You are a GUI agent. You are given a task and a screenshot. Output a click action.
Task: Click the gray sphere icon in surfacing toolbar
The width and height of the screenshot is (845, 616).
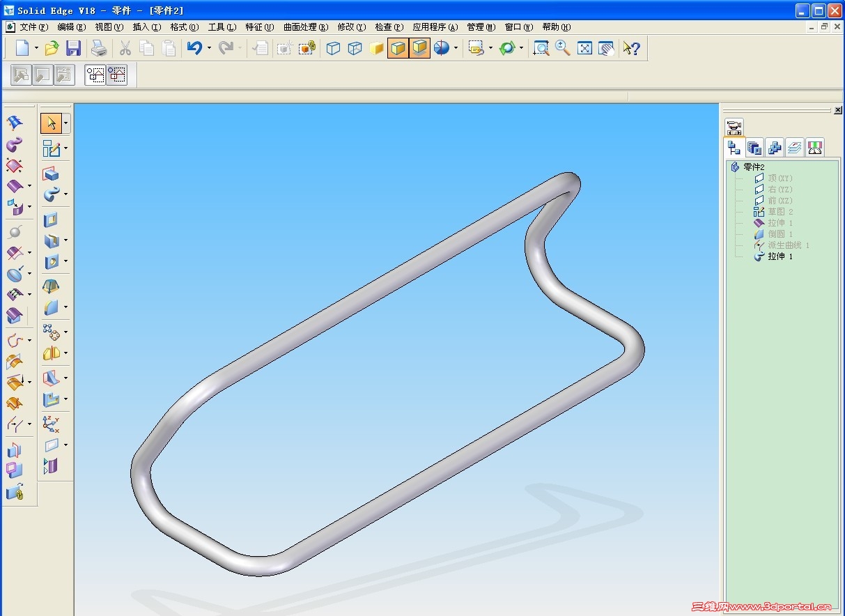tap(15, 233)
